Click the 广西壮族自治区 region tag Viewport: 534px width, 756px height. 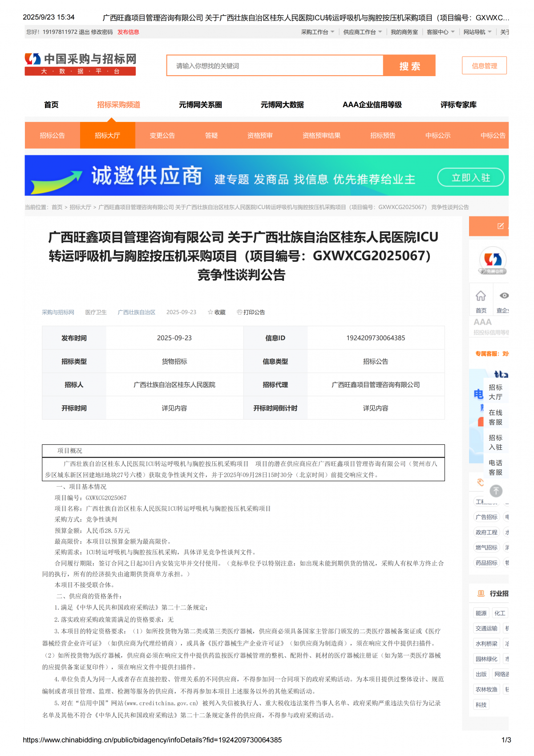click(x=137, y=312)
